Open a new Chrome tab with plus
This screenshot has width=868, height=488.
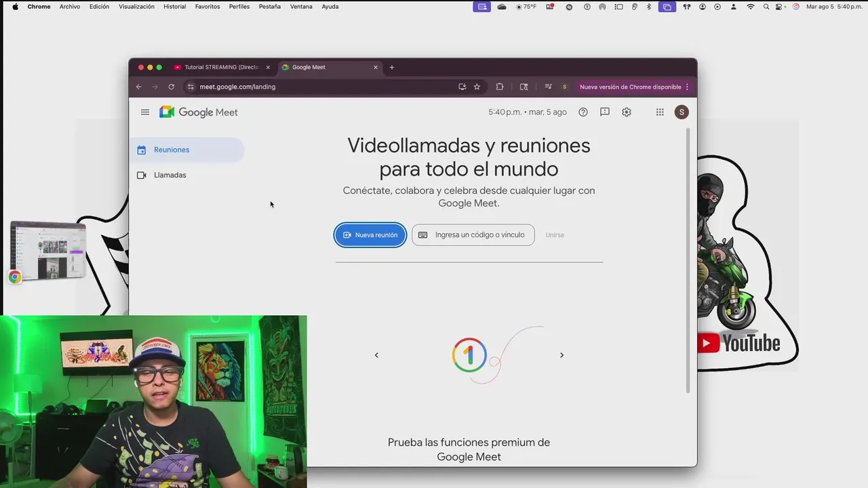tap(392, 67)
